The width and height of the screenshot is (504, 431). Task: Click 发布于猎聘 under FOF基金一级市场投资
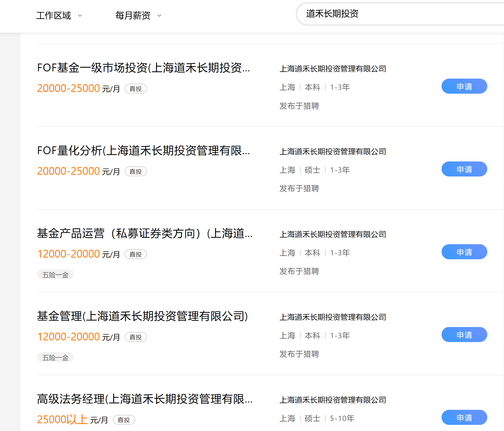click(x=299, y=106)
